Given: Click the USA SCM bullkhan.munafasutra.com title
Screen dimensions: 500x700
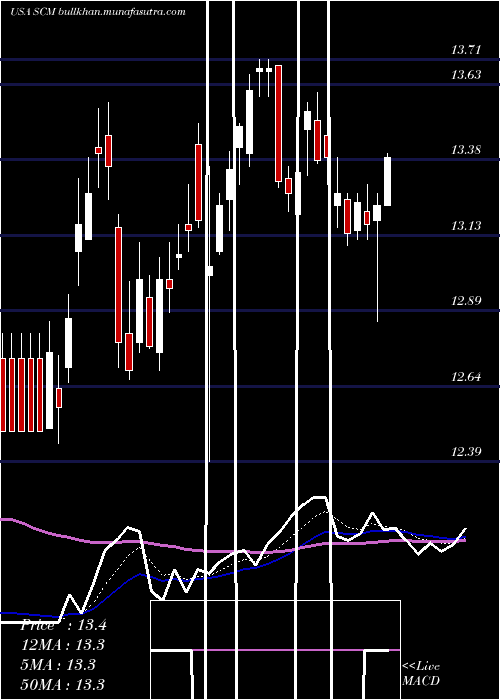Looking at the screenshot, I should click(98, 12).
